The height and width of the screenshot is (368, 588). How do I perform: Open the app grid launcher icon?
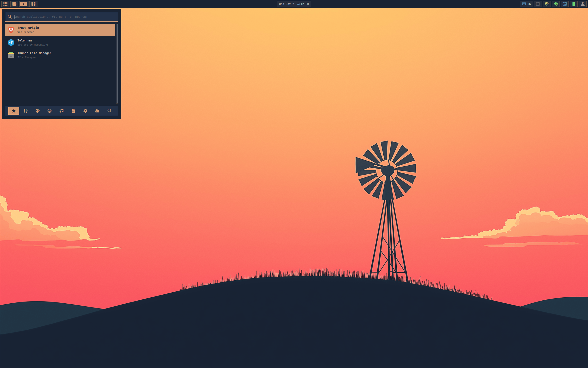5,4
